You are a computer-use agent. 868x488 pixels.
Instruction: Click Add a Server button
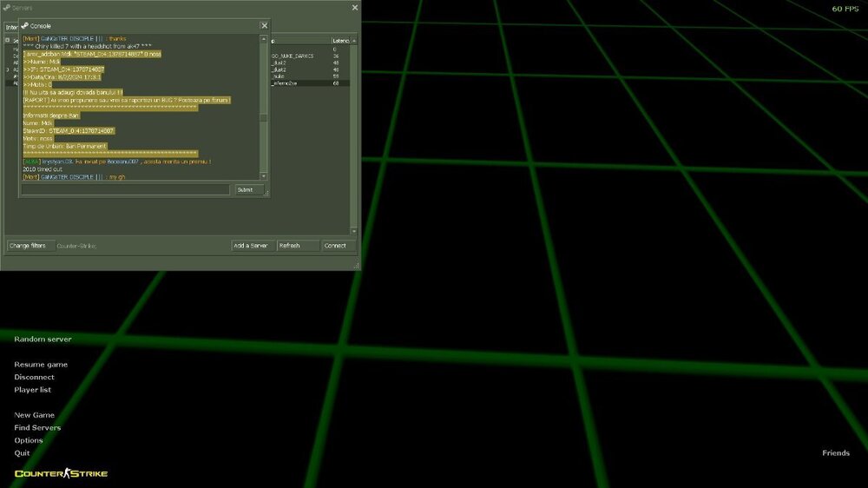(x=252, y=246)
